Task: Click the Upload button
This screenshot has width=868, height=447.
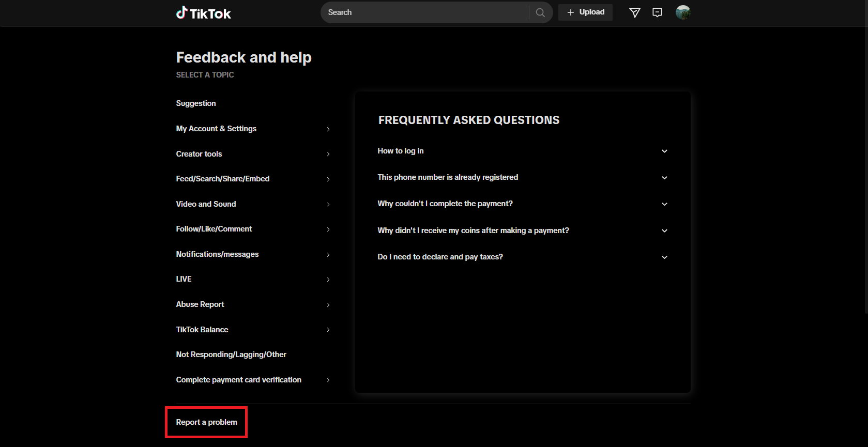Action: coord(585,12)
